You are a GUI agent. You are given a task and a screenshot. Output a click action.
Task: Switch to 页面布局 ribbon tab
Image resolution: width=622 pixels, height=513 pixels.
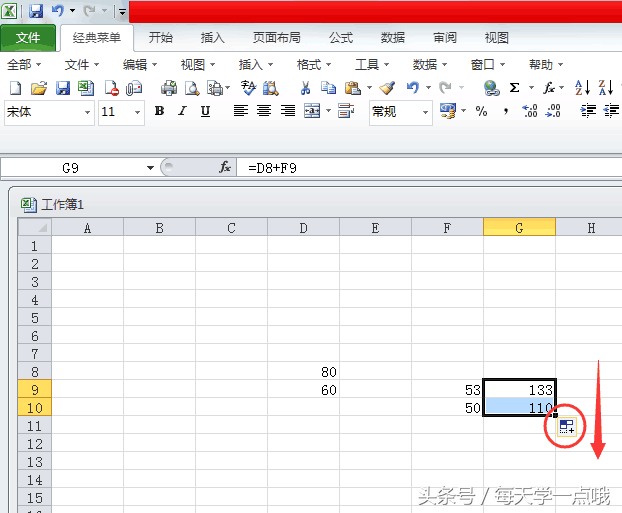[276, 38]
